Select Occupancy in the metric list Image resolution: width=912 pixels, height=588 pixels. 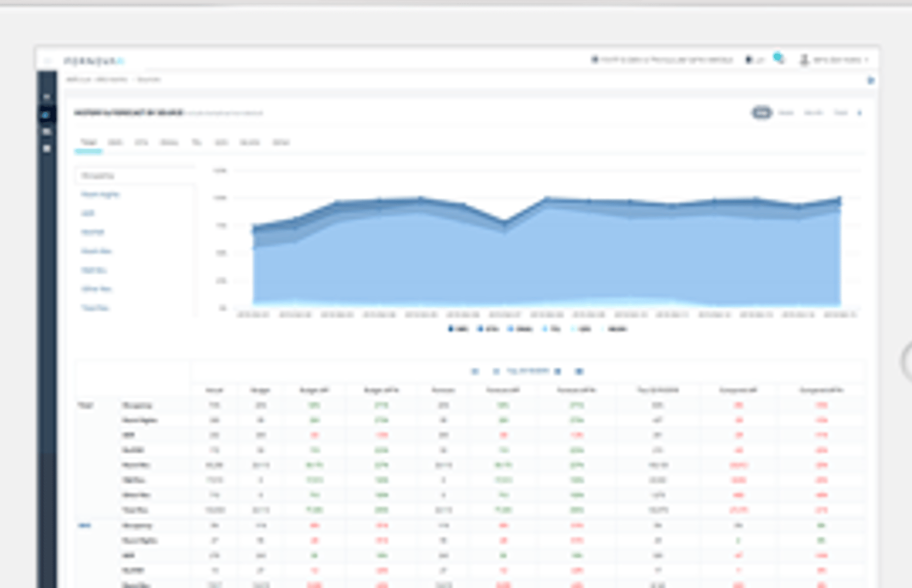135,175
